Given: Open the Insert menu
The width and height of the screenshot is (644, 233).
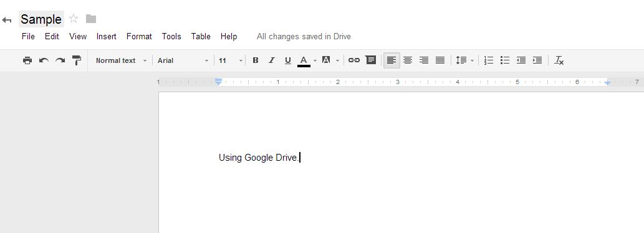Looking at the screenshot, I should (107, 37).
